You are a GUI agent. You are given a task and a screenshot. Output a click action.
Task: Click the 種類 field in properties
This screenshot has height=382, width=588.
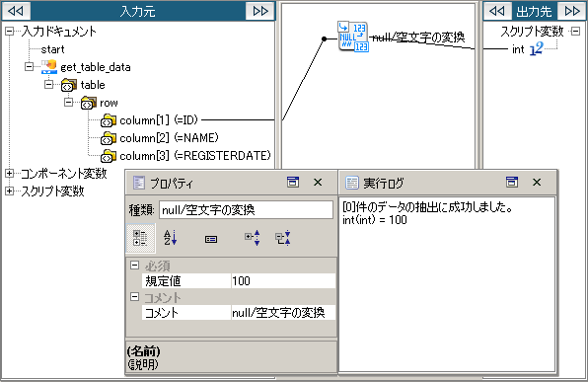tap(246, 210)
